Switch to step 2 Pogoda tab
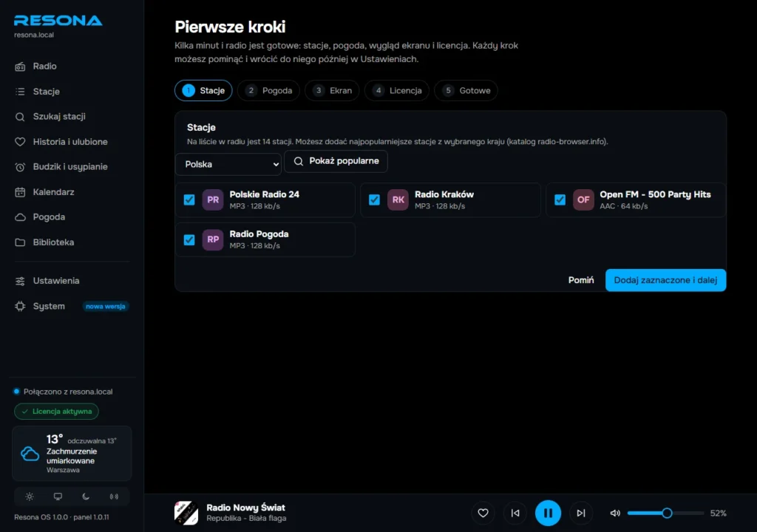 (x=268, y=91)
